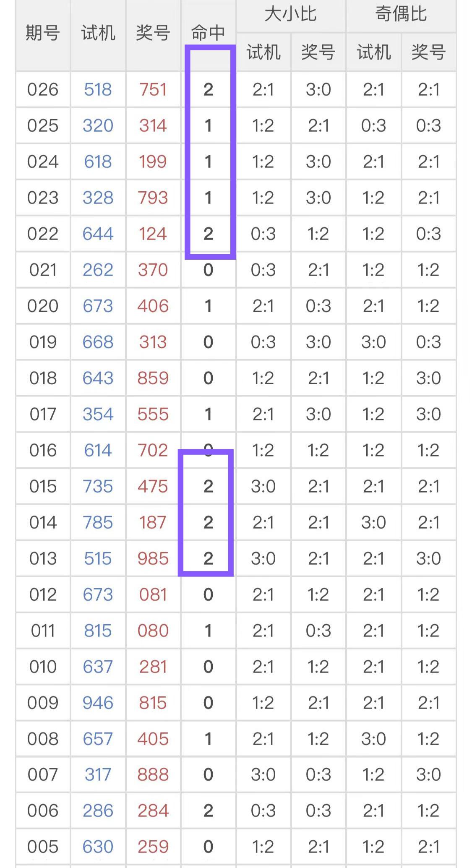Image resolution: width=472 pixels, height=868 pixels.
Task: Click the 命中 column header
Action: point(208,33)
